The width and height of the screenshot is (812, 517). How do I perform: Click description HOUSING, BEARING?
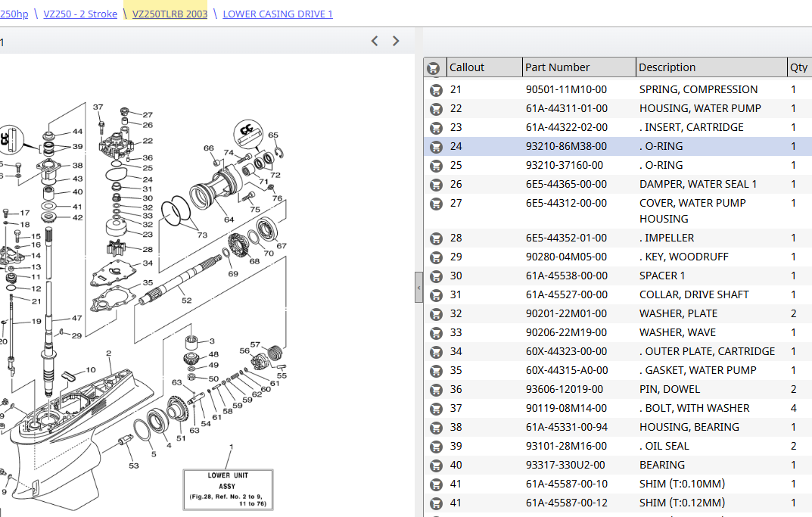[x=689, y=427]
